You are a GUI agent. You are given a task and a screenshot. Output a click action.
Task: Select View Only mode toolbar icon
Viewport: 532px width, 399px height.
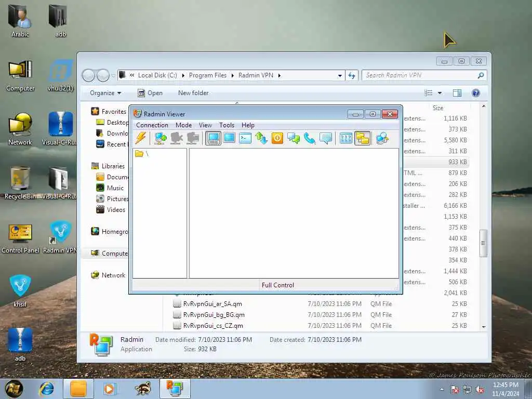tap(229, 138)
